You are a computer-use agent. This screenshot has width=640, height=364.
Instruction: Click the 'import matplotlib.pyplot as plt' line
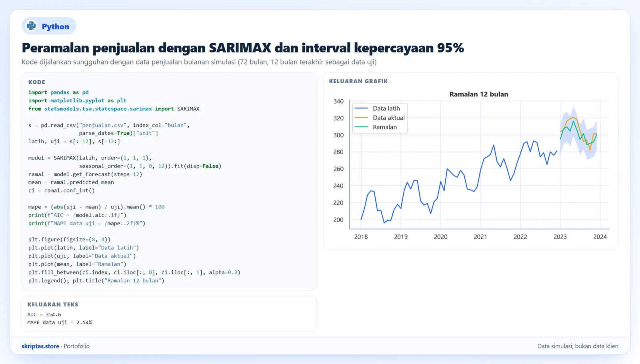[77, 100]
